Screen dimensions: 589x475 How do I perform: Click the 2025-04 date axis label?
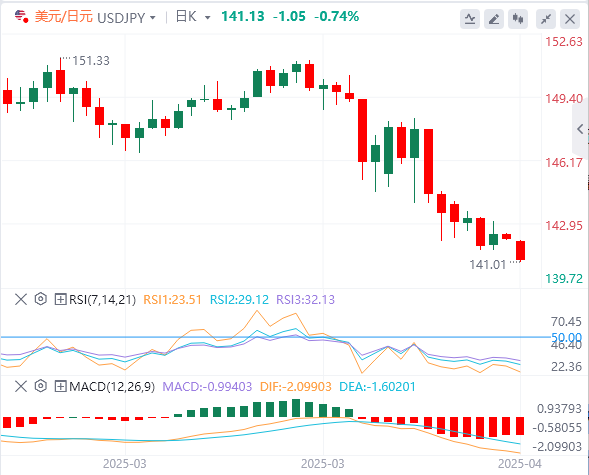[x=520, y=464]
